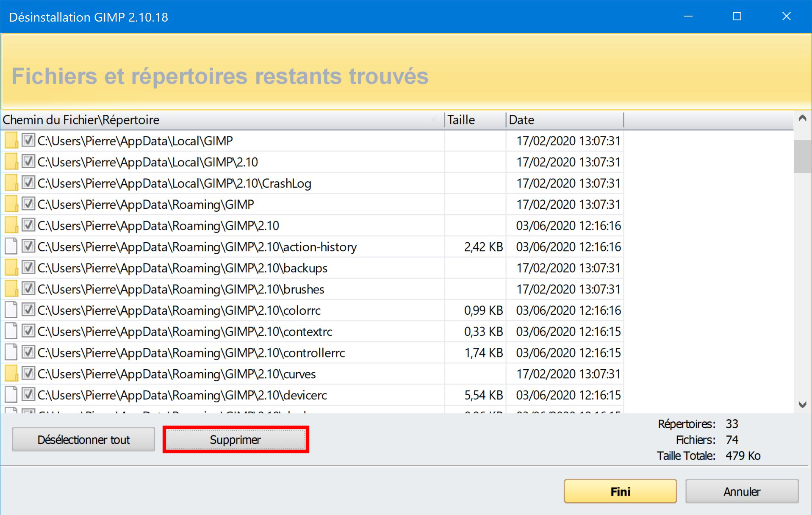Image resolution: width=812 pixels, height=515 pixels.
Task: Click folder icon for Roaming\GIMP\2.10 row
Action: (11, 225)
